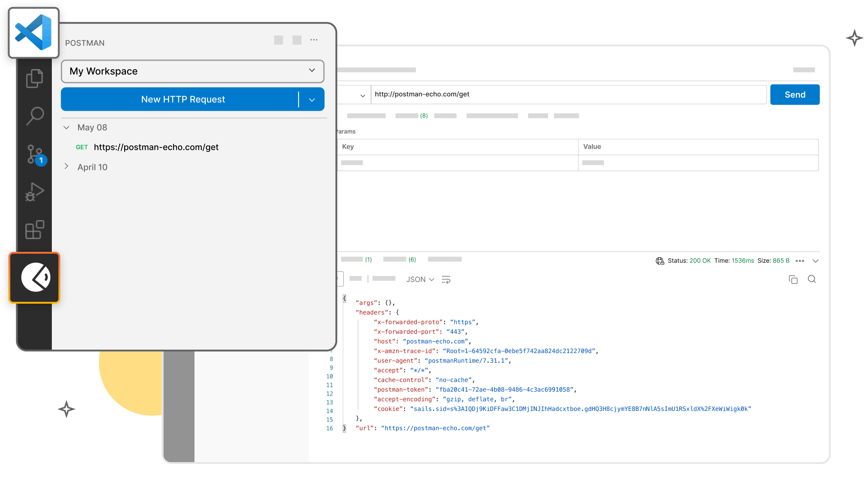Open response more options dots
The height and width of the screenshot is (482, 868).
tap(800, 261)
